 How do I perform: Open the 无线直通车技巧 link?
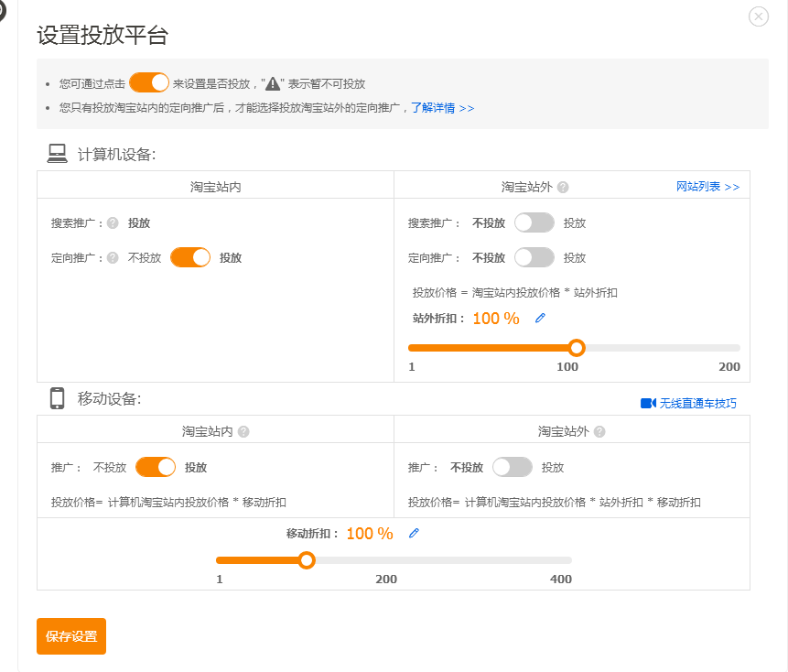[697, 403]
